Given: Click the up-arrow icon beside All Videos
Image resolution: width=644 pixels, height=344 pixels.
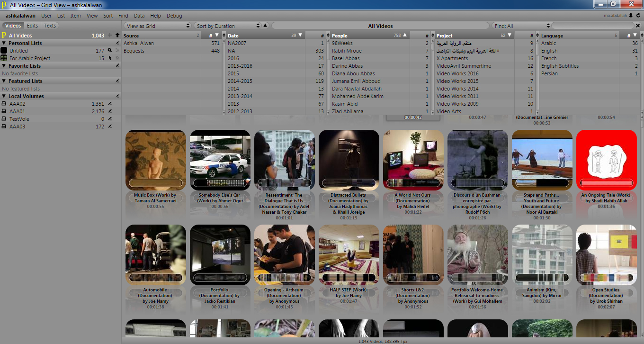Looking at the screenshot, I should click(x=117, y=36).
